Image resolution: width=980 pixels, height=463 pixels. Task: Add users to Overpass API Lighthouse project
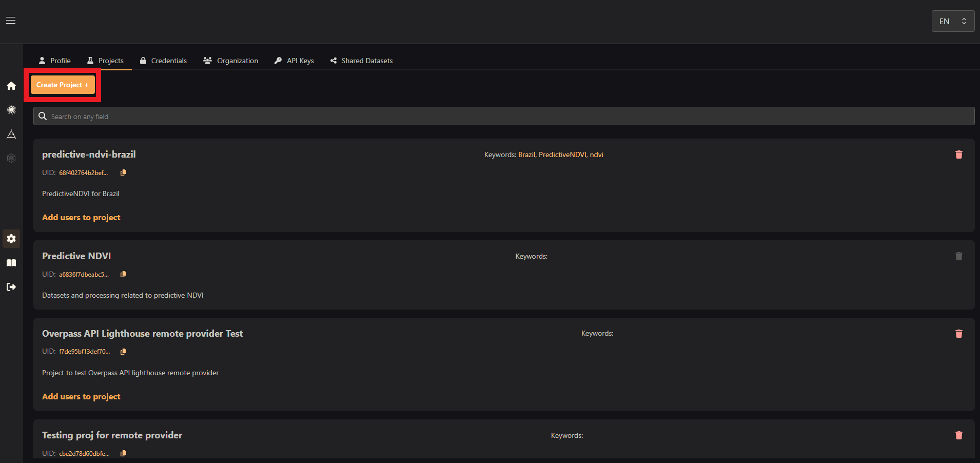click(x=81, y=397)
